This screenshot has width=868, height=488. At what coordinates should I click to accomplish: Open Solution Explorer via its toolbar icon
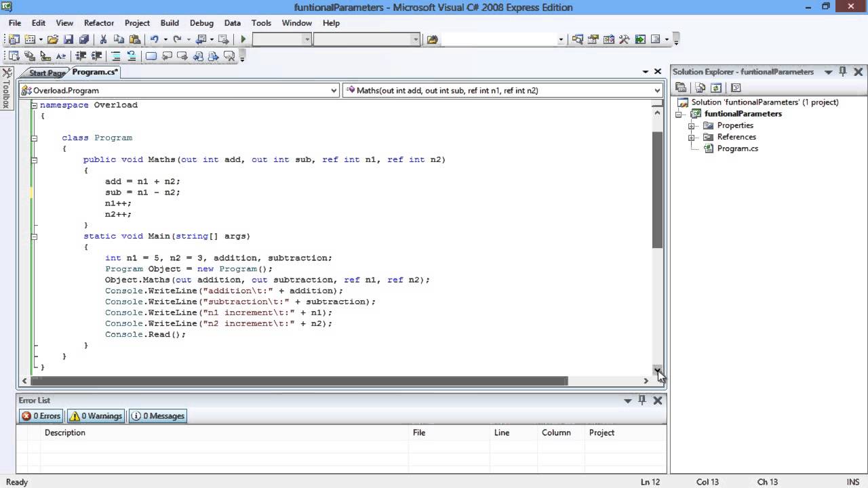pos(577,39)
